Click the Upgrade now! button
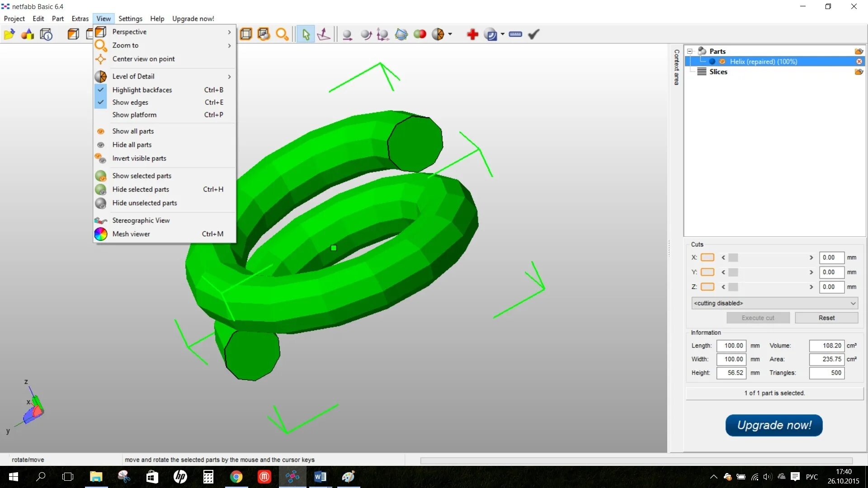The image size is (868, 488). coord(774,425)
